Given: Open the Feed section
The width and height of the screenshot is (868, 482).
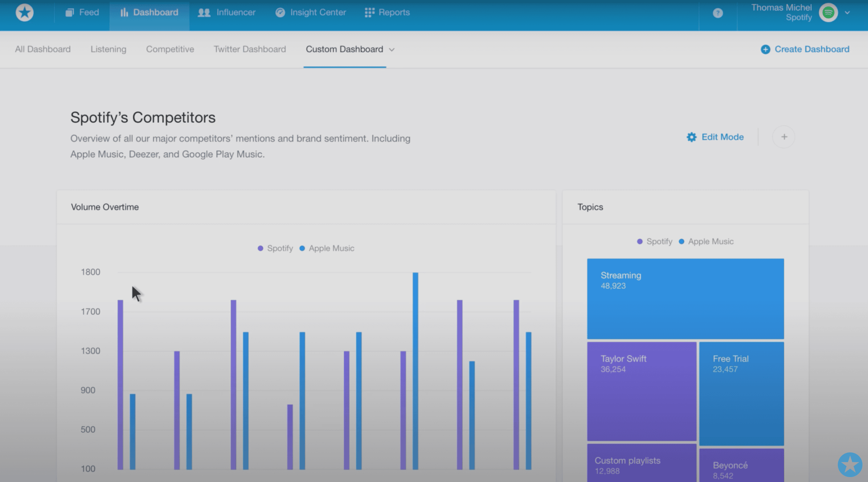Looking at the screenshot, I should pos(82,12).
